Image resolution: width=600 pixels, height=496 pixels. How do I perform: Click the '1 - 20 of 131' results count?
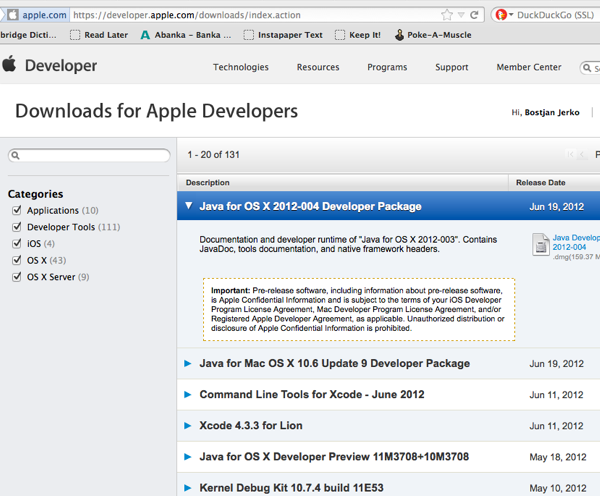[213, 155]
